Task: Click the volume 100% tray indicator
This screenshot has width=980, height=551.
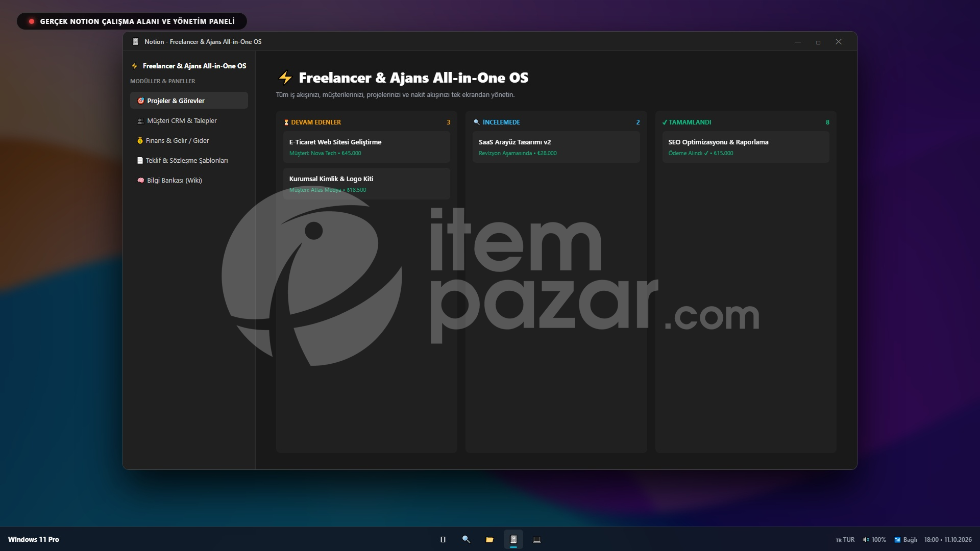Action: 874,540
